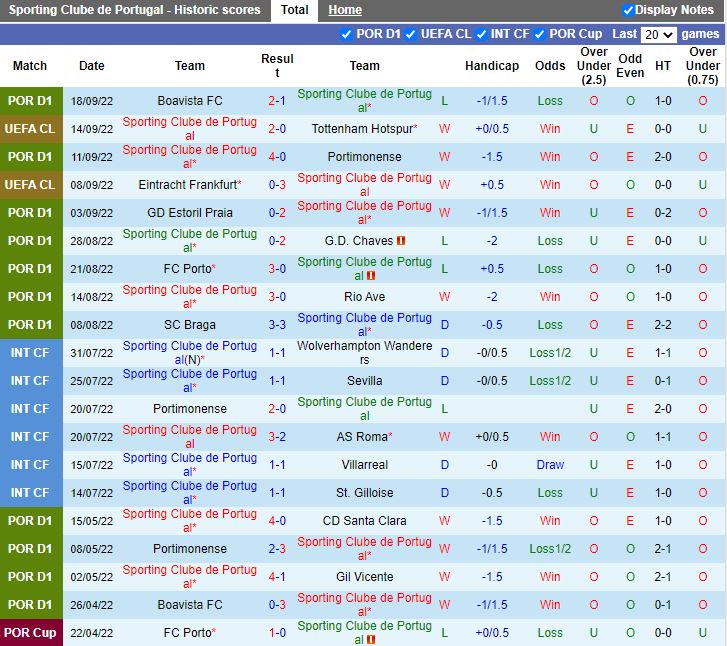Click red card icon in 21/08/22 FC Porto row
The width and height of the screenshot is (727, 646).
(x=371, y=275)
